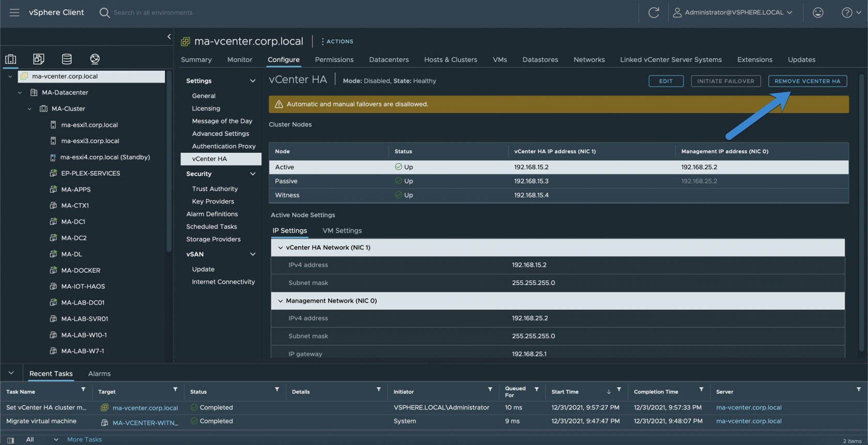Image resolution: width=868 pixels, height=445 pixels.
Task: Collapse the navigation sidebar arrow
Action: pyautogui.click(x=169, y=36)
